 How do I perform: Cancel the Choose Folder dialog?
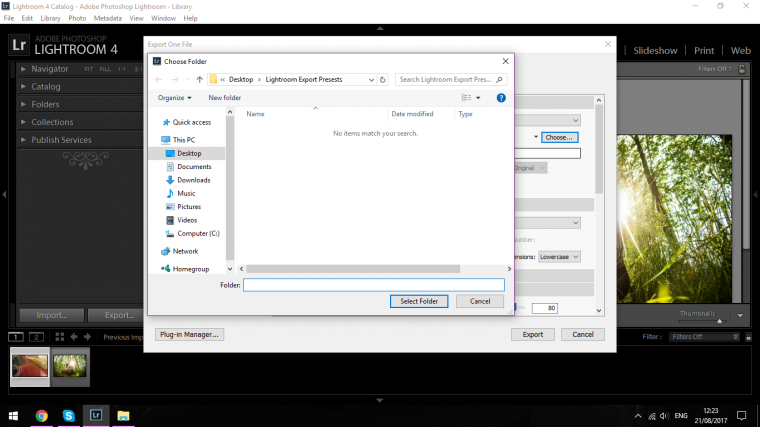click(x=480, y=301)
